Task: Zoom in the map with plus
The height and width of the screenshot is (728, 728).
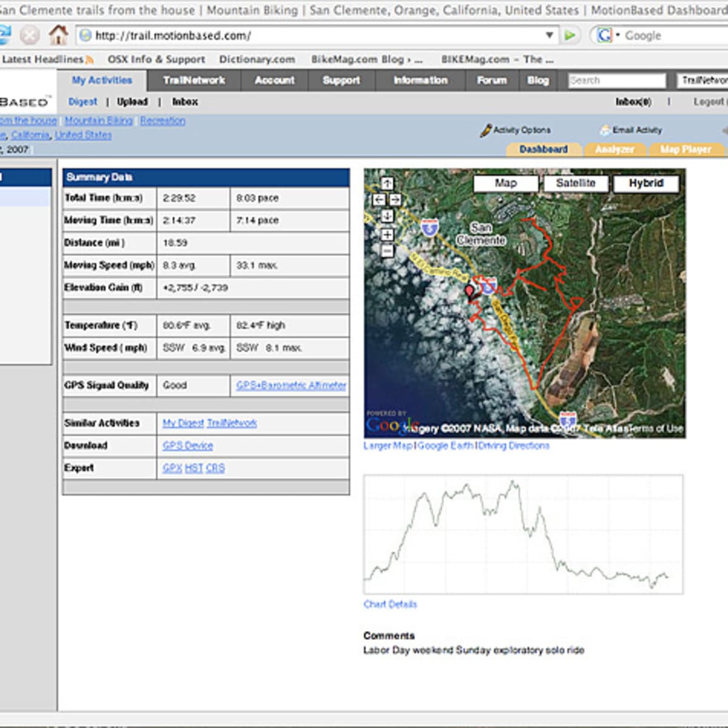Action: click(x=387, y=234)
